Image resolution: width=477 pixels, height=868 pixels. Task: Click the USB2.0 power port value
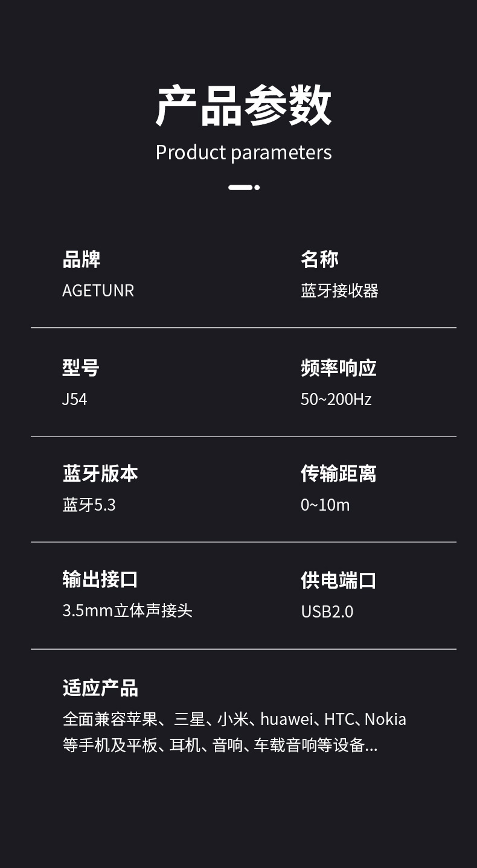coord(327,611)
